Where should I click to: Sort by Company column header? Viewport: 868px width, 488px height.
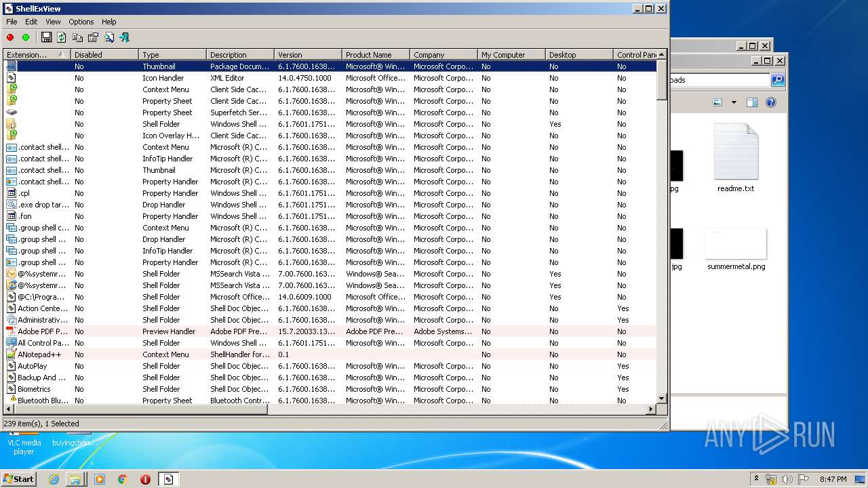pyautogui.click(x=444, y=55)
